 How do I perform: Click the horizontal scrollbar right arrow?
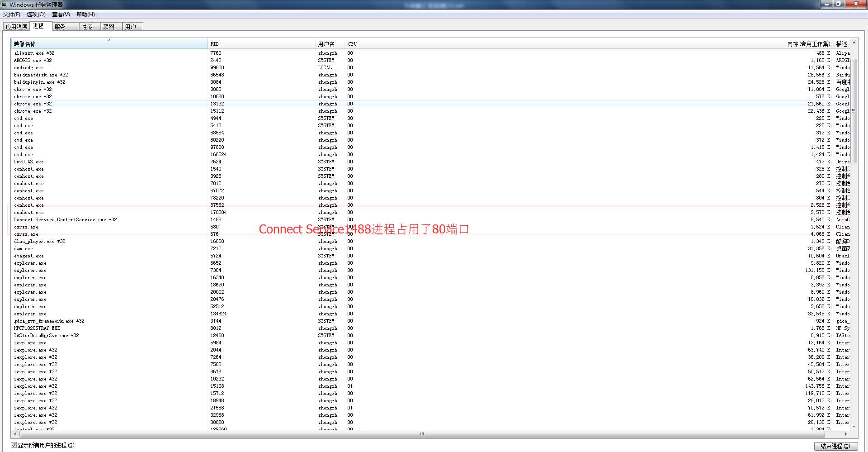pyautogui.click(x=846, y=434)
